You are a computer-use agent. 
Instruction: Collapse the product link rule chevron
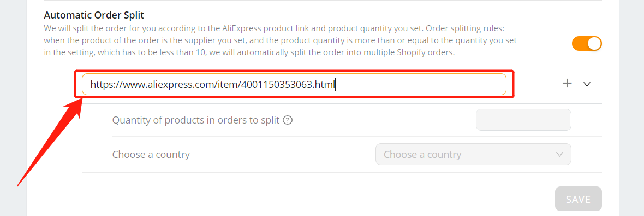point(587,84)
